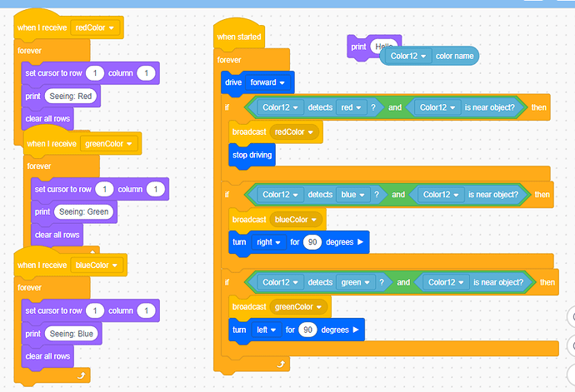Select the stop driving block
Image resolution: width=575 pixels, height=392 pixels.
coord(252,156)
